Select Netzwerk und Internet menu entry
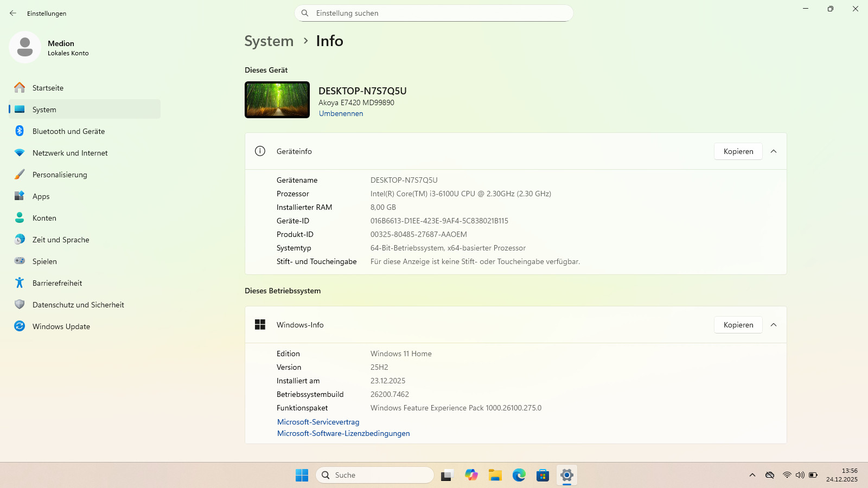The width and height of the screenshot is (868, 488). tap(85, 152)
